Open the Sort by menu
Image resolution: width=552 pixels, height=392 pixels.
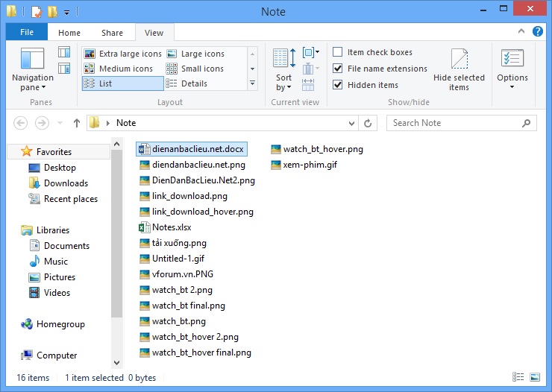(x=284, y=69)
